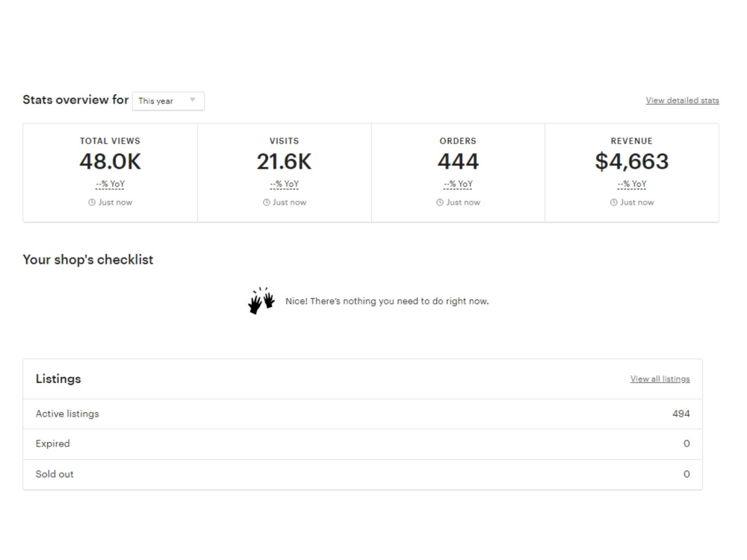747x560 pixels.
Task: Click the YoY percentage under Orders
Action: (x=458, y=184)
